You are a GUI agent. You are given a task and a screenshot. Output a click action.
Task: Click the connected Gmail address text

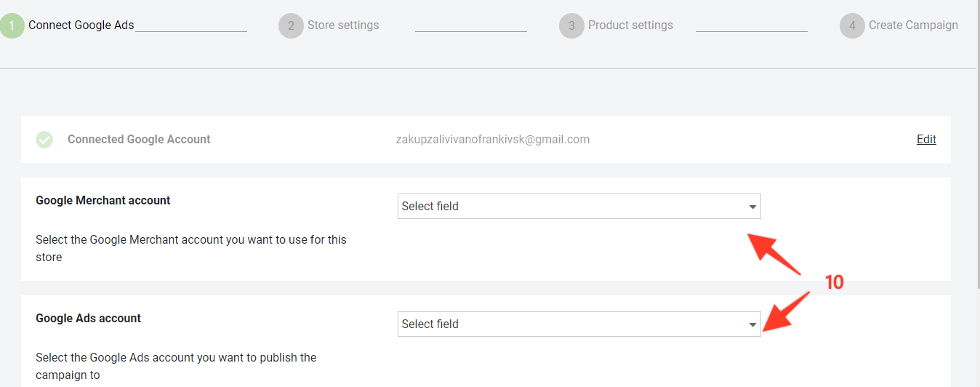tap(492, 140)
